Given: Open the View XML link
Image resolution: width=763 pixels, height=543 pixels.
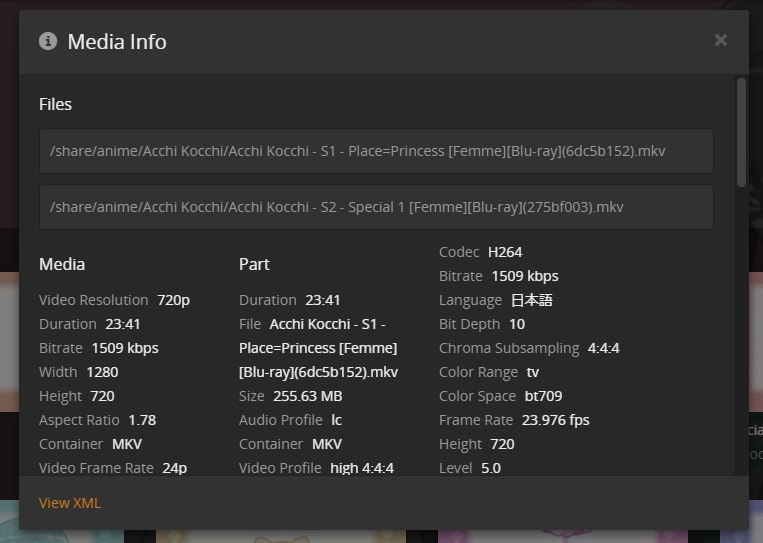Looking at the screenshot, I should [70, 503].
